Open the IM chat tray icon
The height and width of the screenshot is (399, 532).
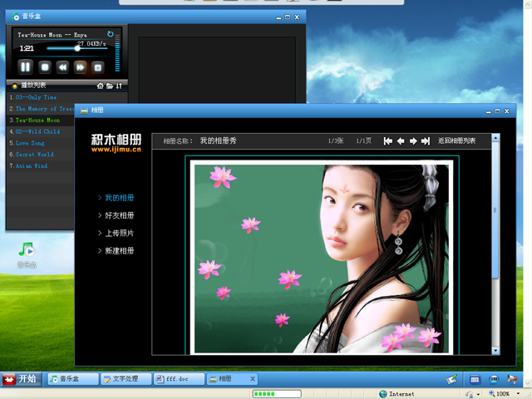(494, 379)
